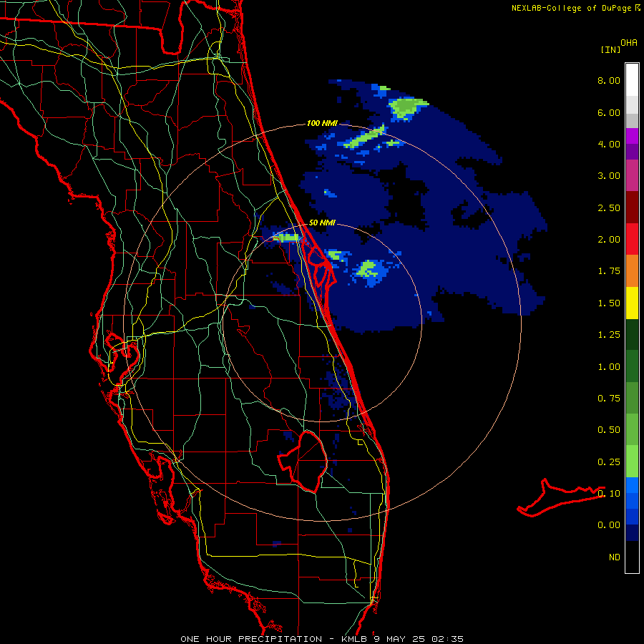Click the 2.00 legend value
Viewport: 644px width, 644px height.
pyautogui.click(x=609, y=240)
